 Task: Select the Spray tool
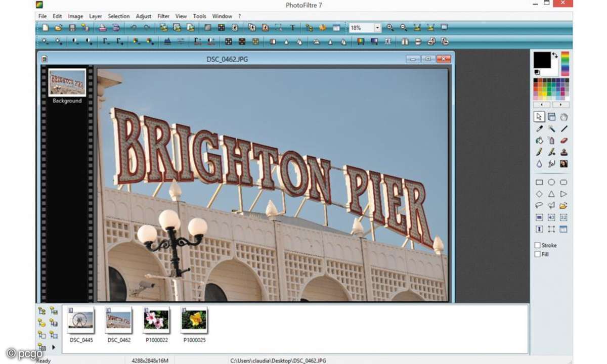tap(551, 141)
